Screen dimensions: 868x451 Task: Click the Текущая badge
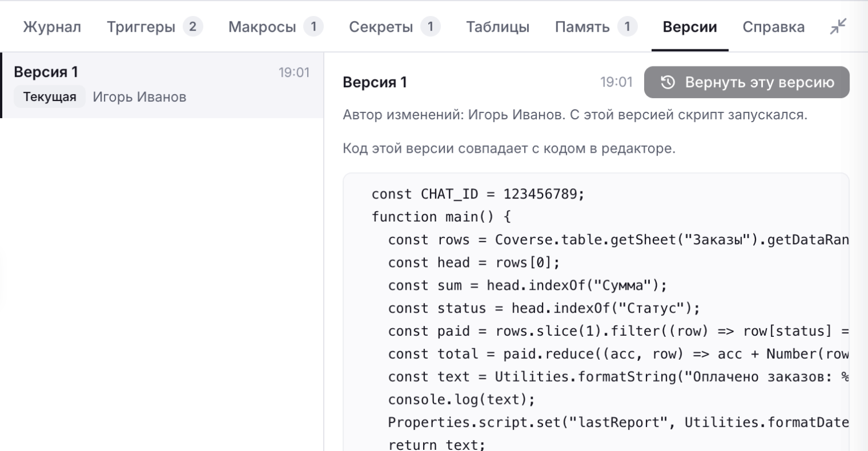coord(50,97)
